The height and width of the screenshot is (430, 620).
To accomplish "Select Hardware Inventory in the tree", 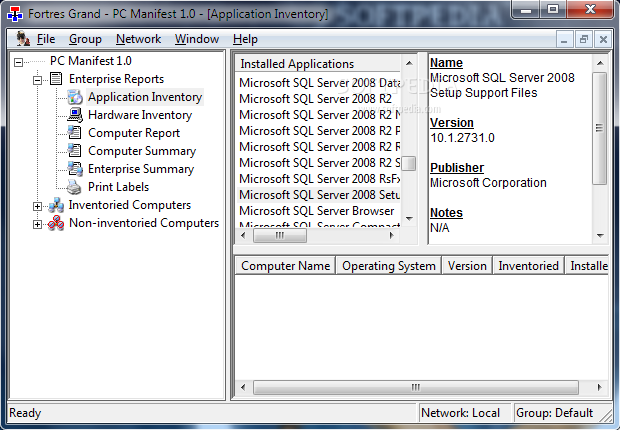I will [140, 115].
